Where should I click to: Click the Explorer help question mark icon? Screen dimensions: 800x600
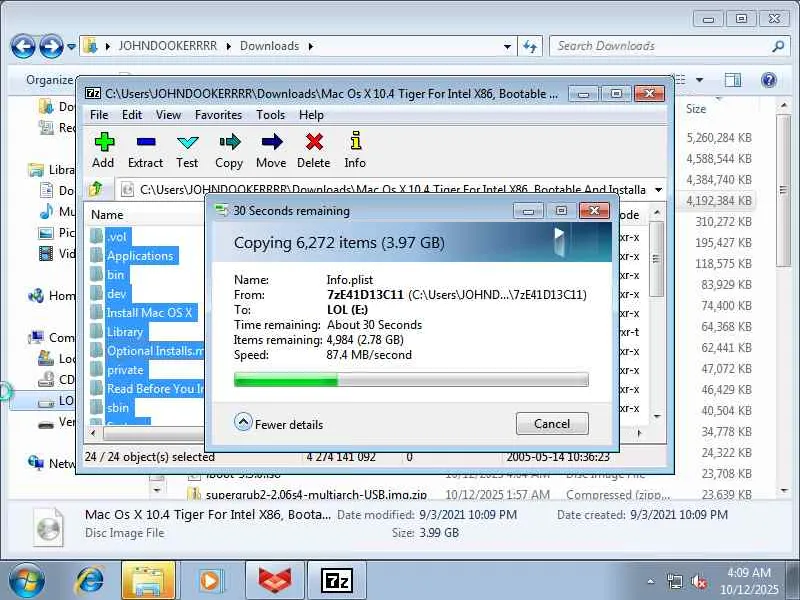[768, 80]
